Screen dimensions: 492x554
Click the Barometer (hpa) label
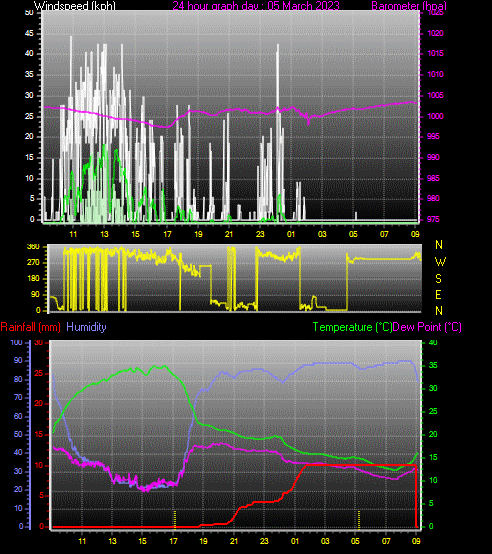409,6
